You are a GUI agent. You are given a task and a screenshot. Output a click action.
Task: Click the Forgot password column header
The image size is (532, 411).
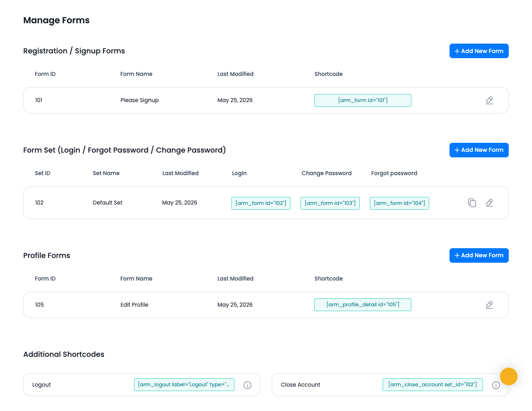(x=394, y=173)
